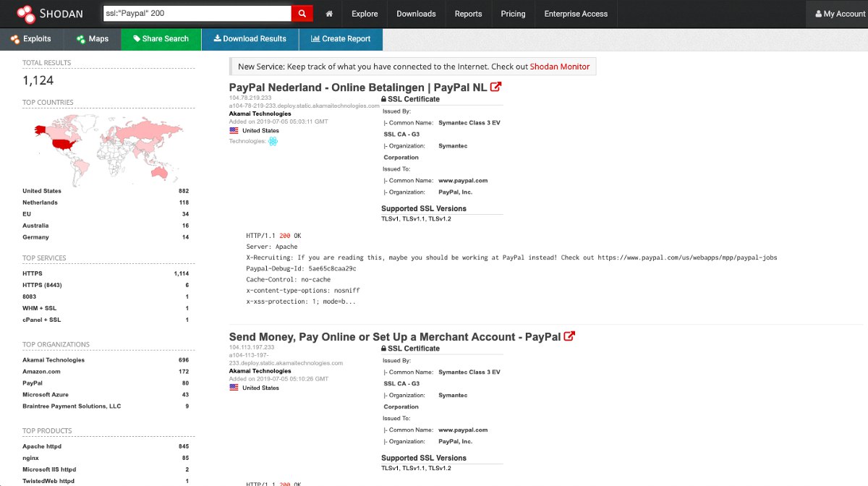Click Akamai Technologies under first result
Screen dimensions: 868x486
[x=260, y=114]
